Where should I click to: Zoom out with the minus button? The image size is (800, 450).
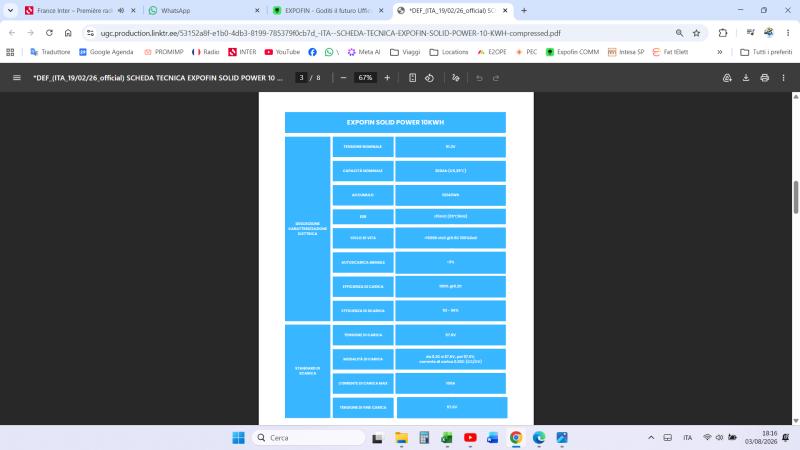pyautogui.click(x=343, y=78)
